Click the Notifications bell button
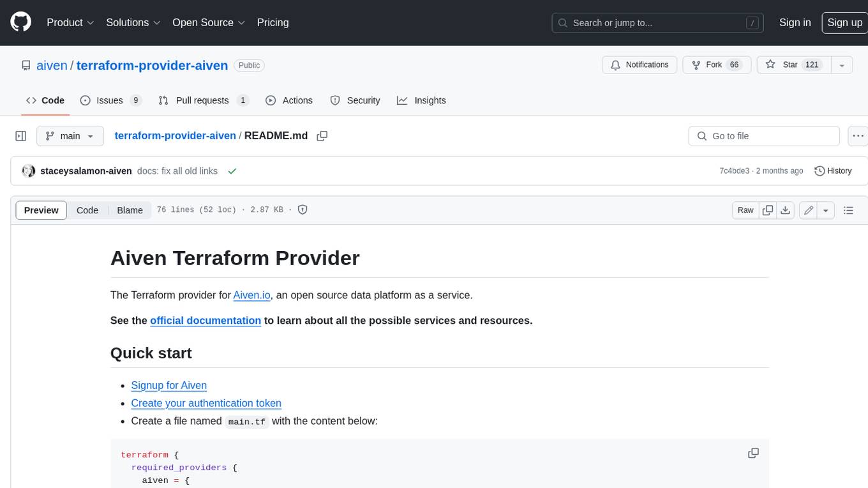Screen dimensions: 868x488 pos(640,65)
